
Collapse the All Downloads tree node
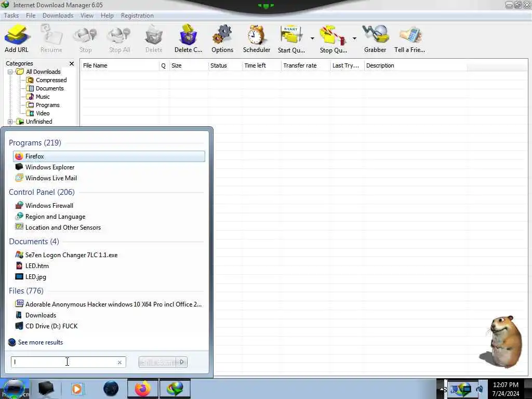(x=10, y=72)
